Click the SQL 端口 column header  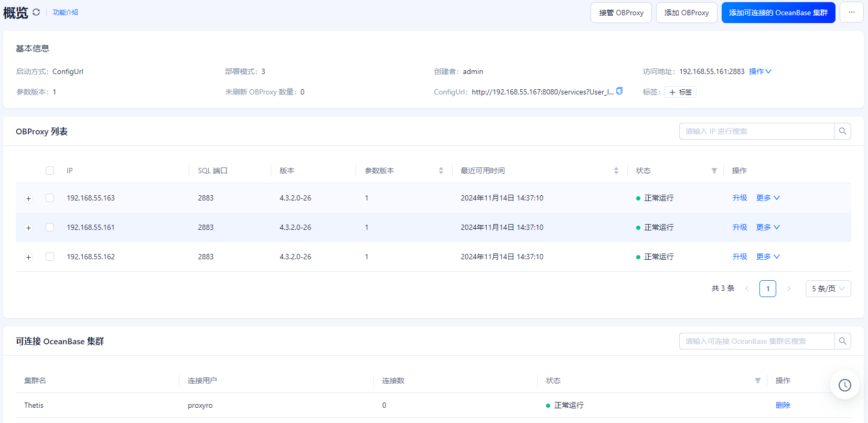(212, 171)
